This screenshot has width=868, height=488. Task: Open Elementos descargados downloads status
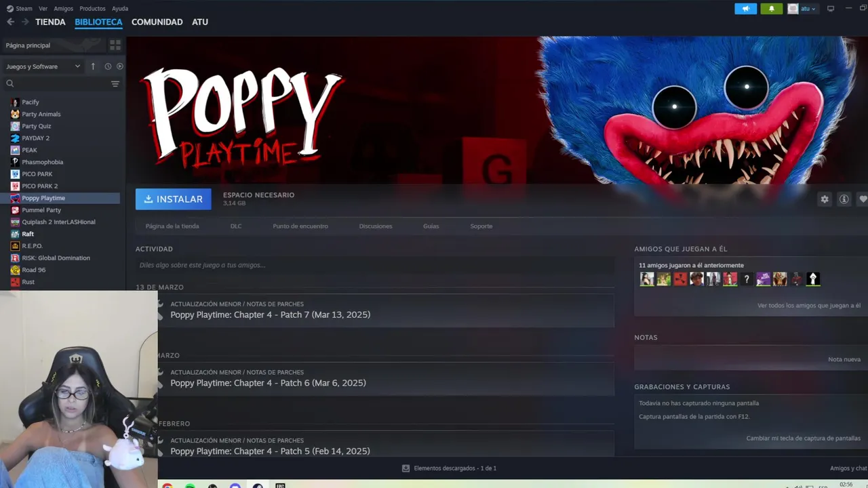[455, 468]
